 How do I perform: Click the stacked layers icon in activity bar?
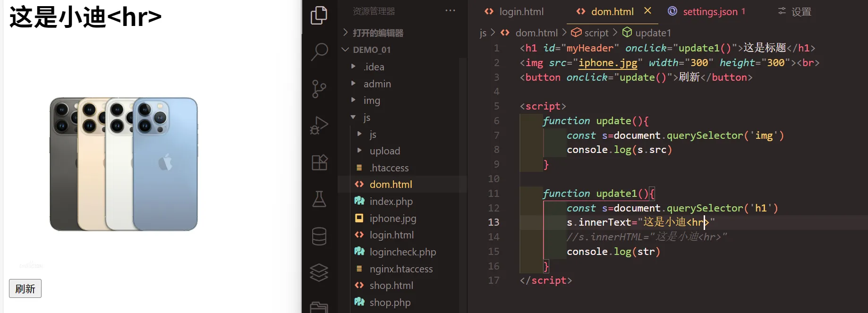[x=319, y=272]
